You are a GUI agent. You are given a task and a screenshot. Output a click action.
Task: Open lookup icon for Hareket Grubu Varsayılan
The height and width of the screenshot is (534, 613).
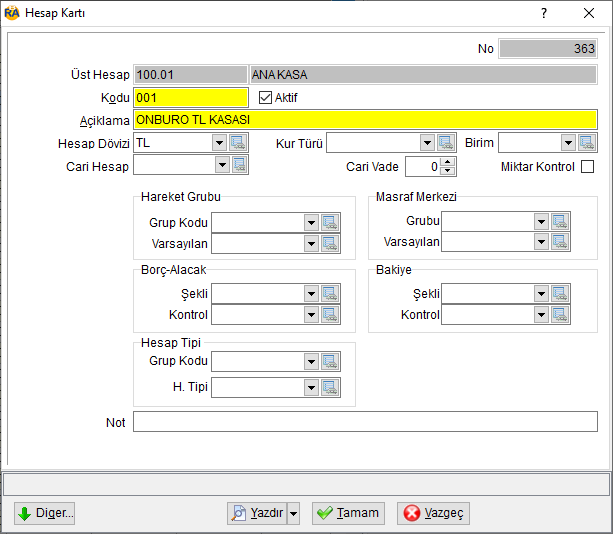[330, 244]
